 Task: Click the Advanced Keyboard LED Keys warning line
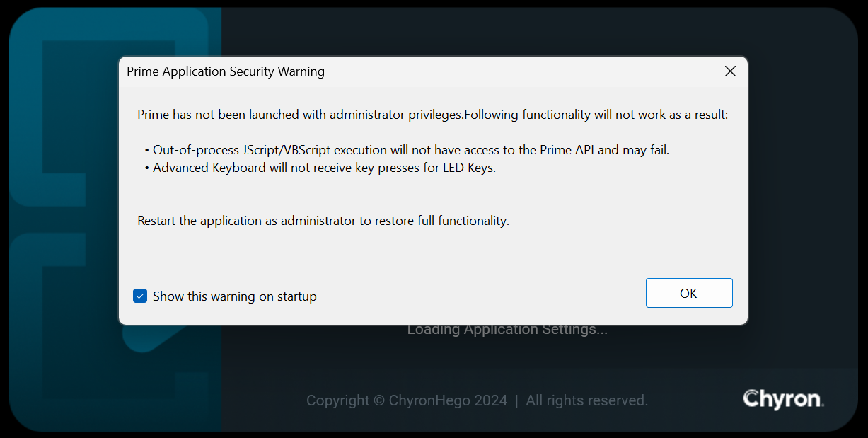(x=324, y=168)
